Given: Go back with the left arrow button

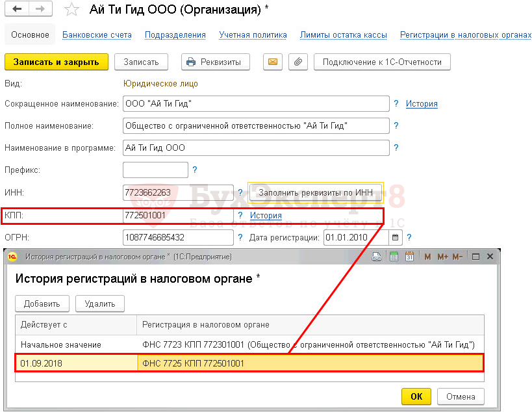Looking at the screenshot, I should [17, 9].
